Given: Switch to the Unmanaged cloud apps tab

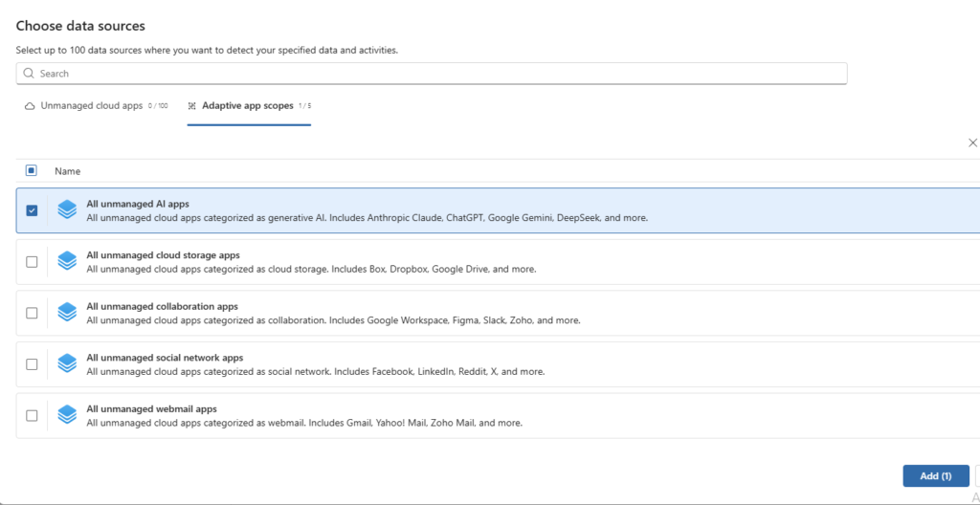Looking at the screenshot, I should click(91, 106).
